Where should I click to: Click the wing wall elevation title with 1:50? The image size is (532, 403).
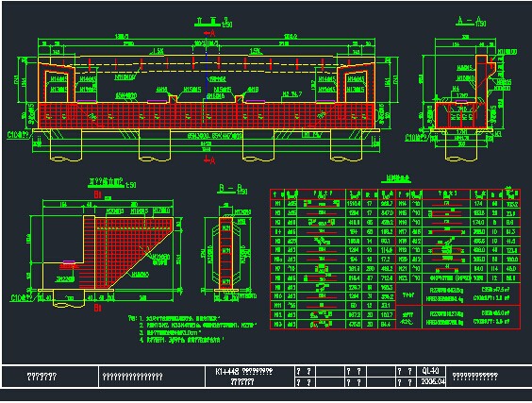click(x=112, y=183)
